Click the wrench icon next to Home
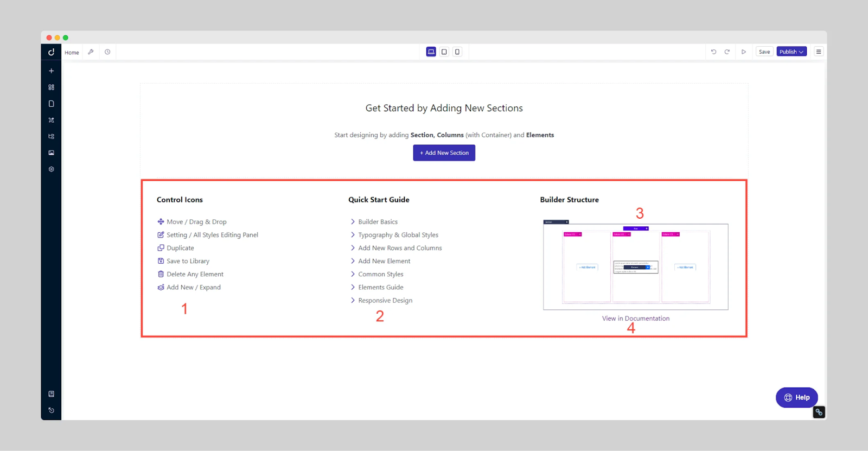Image resolution: width=868 pixels, height=451 pixels. pos(91,52)
